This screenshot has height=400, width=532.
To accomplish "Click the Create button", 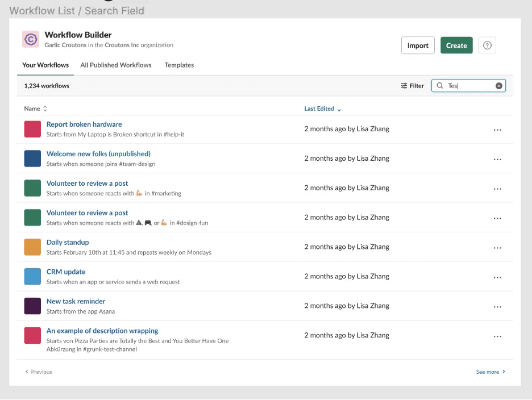I will point(456,45).
